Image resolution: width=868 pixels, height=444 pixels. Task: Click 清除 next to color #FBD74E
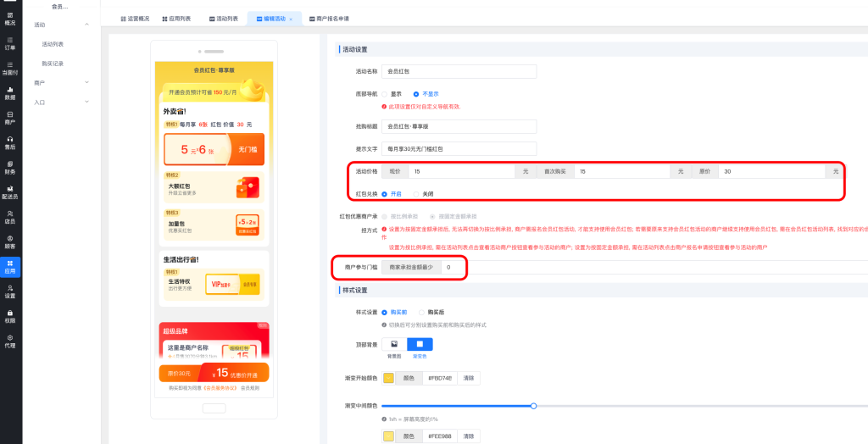coord(468,378)
